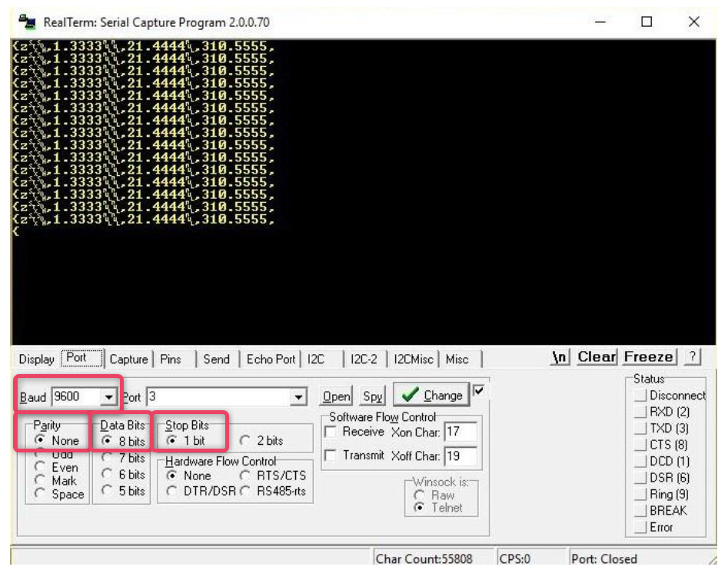This screenshot has width=728, height=570.
Task: Click the ? help button
Action: (693, 357)
